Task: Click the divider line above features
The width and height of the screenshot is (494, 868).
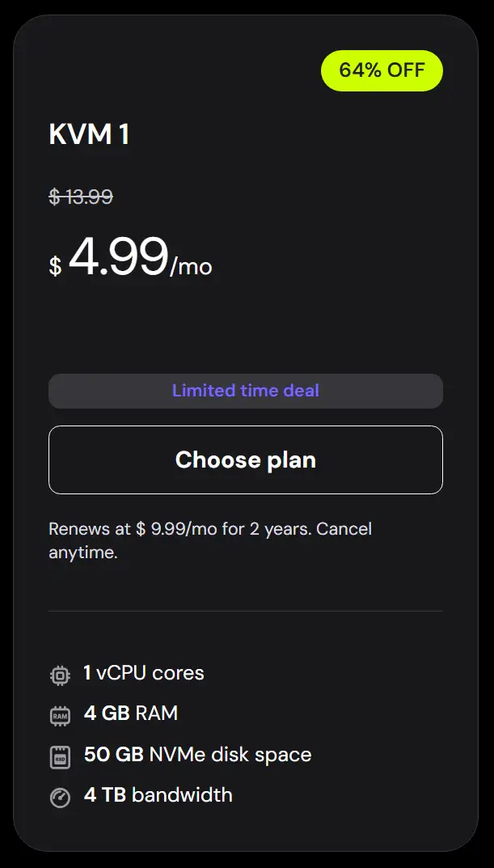Action: pyautogui.click(x=246, y=611)
